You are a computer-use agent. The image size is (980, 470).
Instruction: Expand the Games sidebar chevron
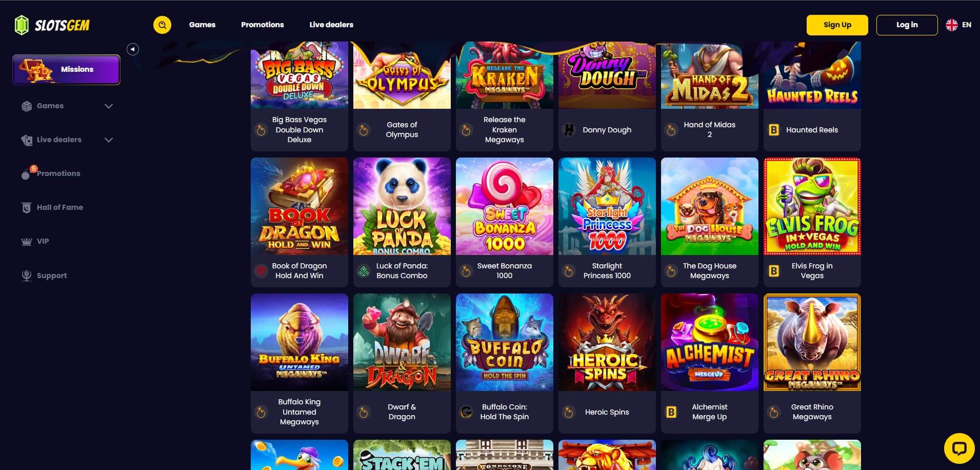(109, 106)
